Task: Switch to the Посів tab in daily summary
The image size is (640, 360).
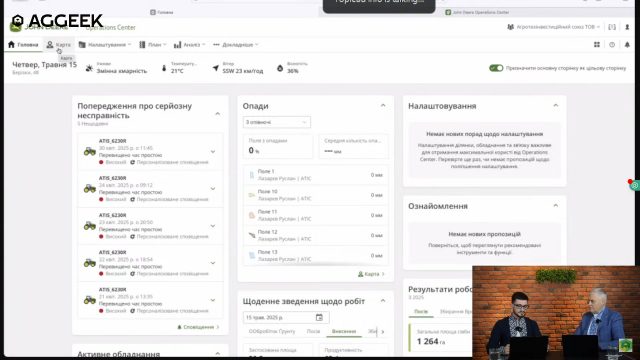Action: tap(313, 331)
